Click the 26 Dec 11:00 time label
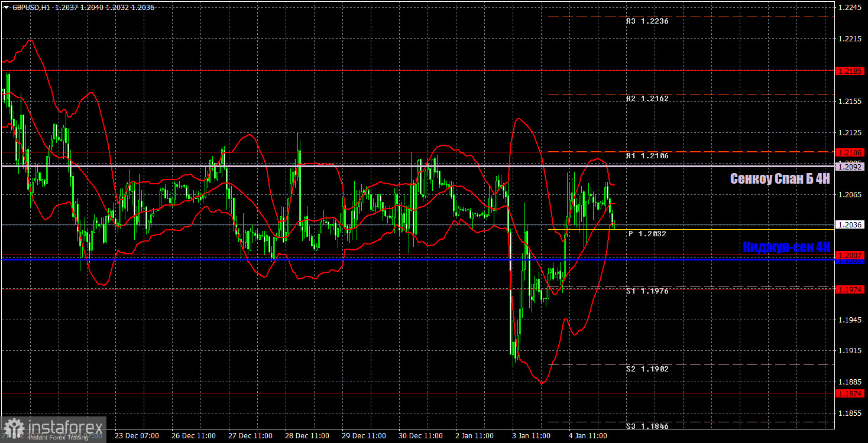 pos(193,436)
